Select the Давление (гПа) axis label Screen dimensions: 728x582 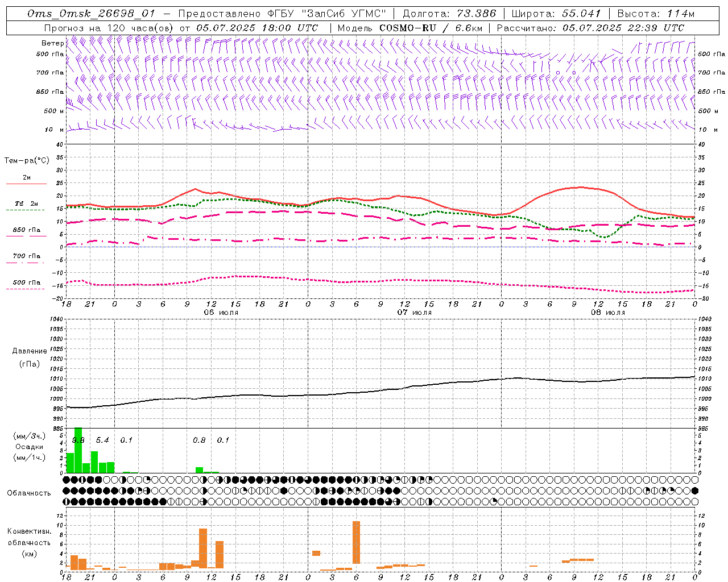(29, 357)
